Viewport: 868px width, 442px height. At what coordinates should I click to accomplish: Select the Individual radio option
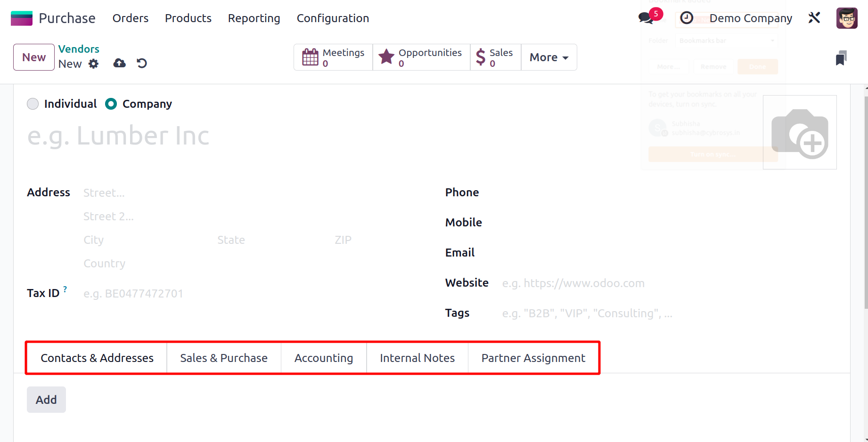point(33,104)
